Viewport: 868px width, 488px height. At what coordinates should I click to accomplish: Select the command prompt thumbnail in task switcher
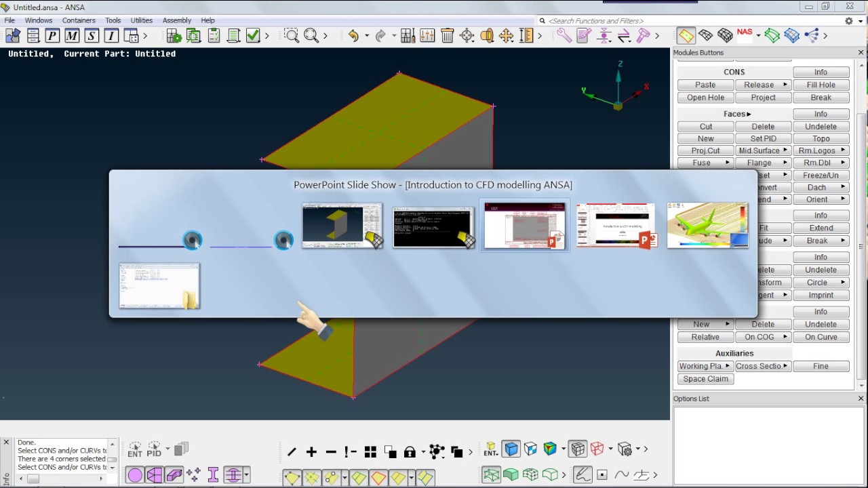coord(433,226)
